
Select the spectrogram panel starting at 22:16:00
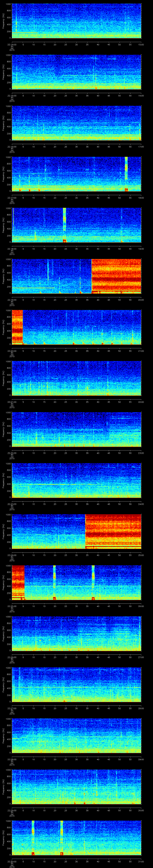(77, 123)
